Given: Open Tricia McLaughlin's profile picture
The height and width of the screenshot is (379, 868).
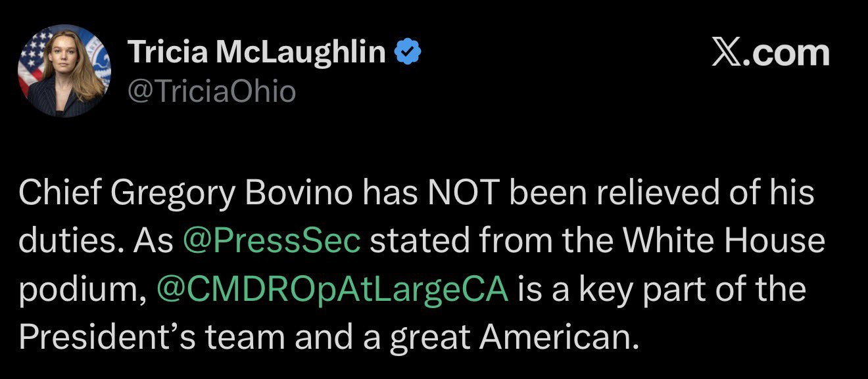Looking at the screenshot, I should (x=64, y=71).
